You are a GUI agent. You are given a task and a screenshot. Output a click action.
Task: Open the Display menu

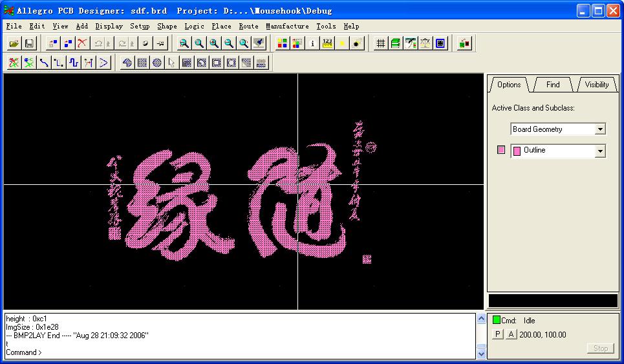click(x=109, y=27)
